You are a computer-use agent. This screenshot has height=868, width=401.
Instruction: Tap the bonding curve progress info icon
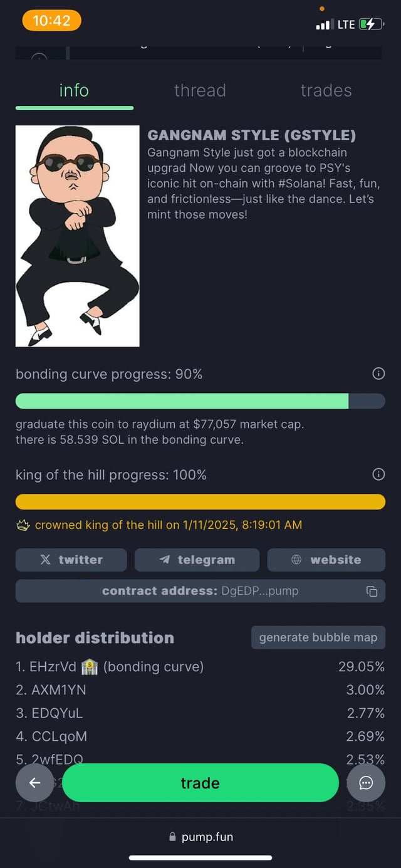point(378,374)
